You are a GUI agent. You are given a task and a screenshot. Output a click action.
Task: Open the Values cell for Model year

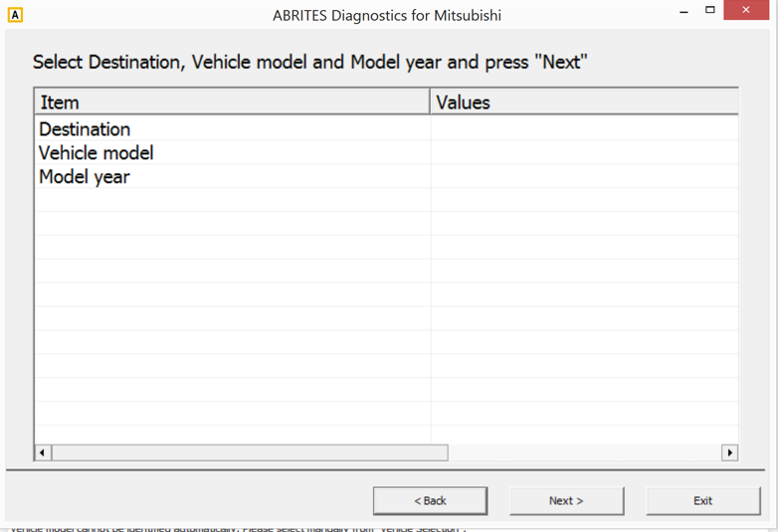pyautogui.click(x=584, y=177)
